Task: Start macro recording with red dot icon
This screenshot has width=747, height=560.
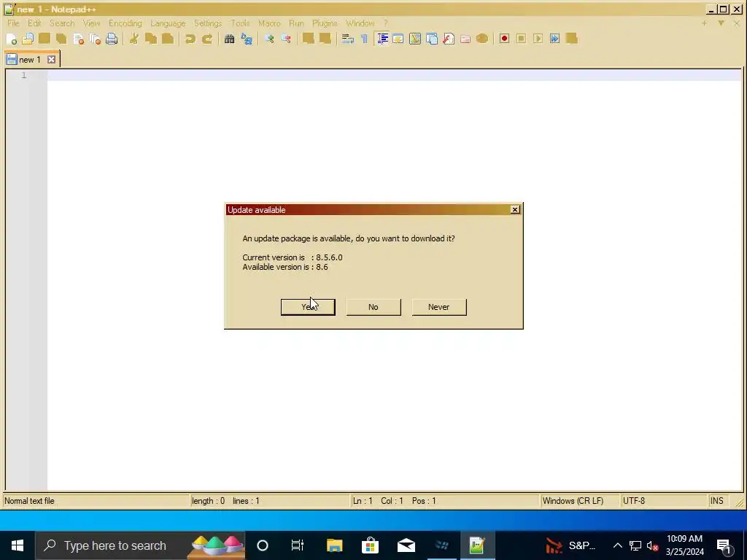Action: pos(505,39)
